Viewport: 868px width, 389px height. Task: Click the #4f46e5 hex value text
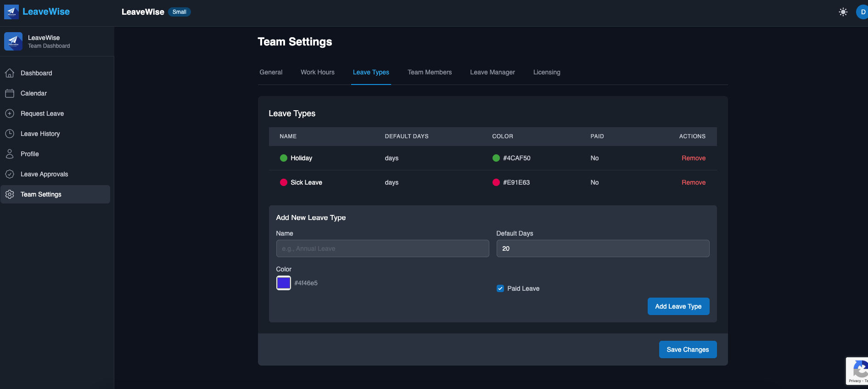pos(306,283)
